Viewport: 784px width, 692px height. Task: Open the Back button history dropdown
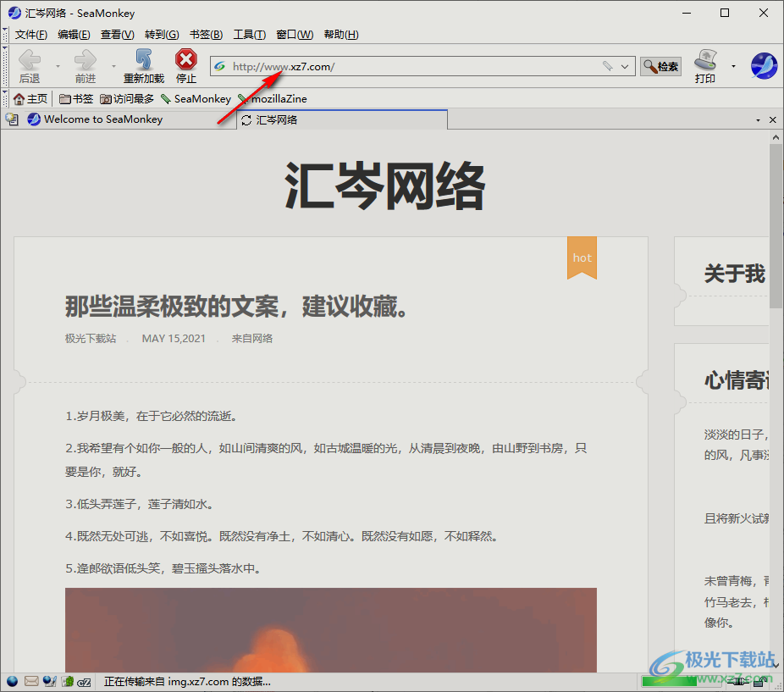tap(58, 66)
